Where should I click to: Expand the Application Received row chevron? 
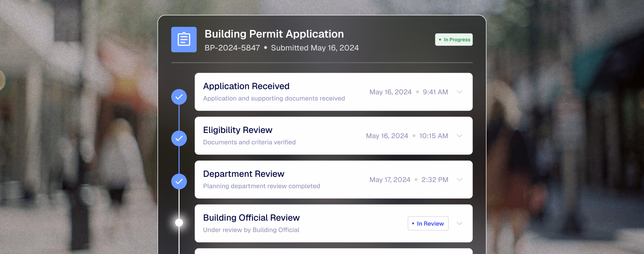[459, 92]
